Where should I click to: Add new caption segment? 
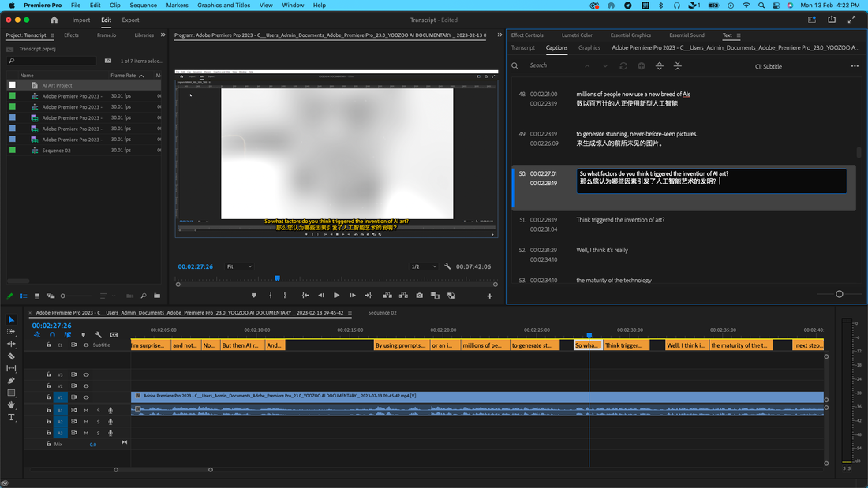click(x=641, y=66)
